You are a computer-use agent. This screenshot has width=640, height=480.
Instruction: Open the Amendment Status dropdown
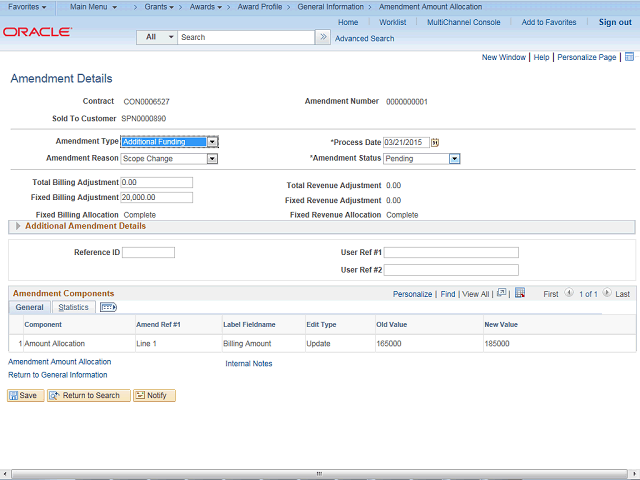tap(454, 158)
